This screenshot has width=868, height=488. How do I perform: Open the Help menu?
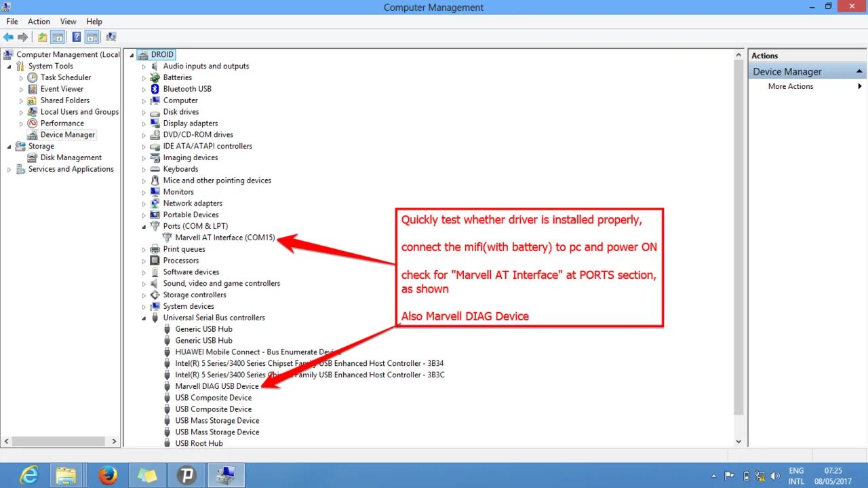pos(94,22)
